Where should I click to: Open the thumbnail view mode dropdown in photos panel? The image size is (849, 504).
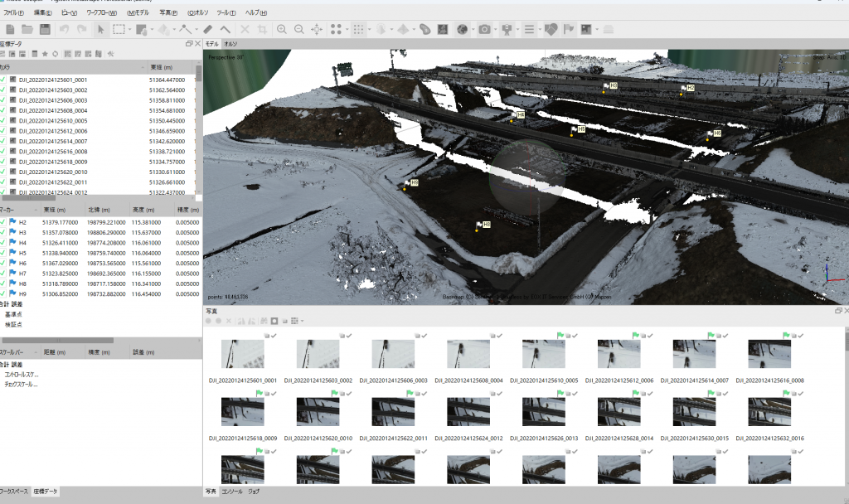point(302,321)
